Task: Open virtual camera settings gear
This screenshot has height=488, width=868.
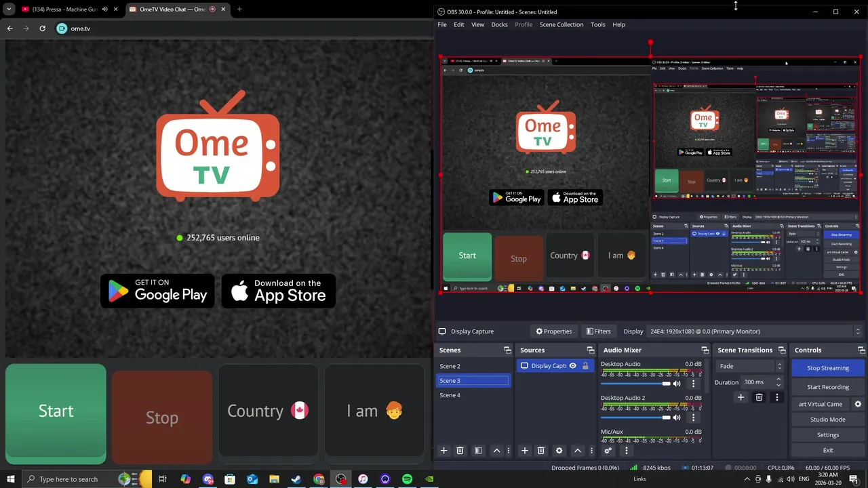Action: (858, 404)
